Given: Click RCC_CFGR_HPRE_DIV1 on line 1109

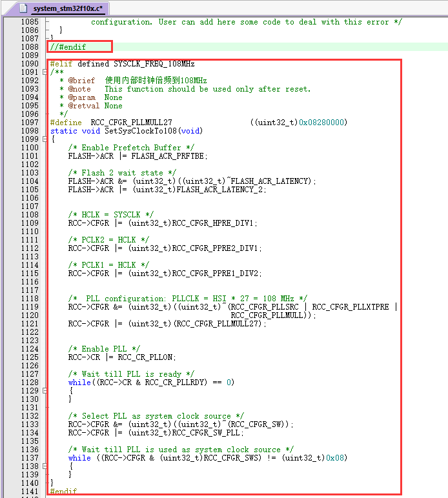Looking at the screenshot, I should click(x=212, y=223).
